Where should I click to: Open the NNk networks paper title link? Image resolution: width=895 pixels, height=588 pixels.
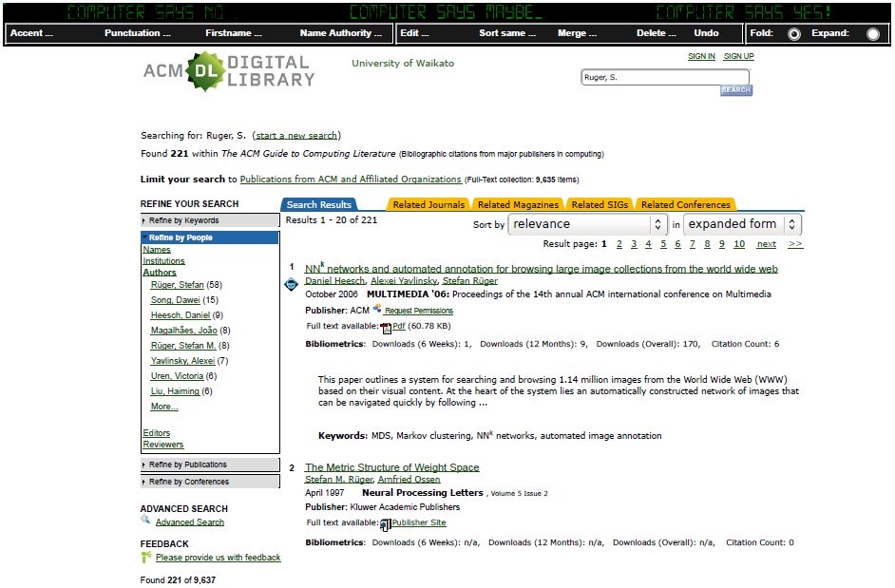point(542,268)
